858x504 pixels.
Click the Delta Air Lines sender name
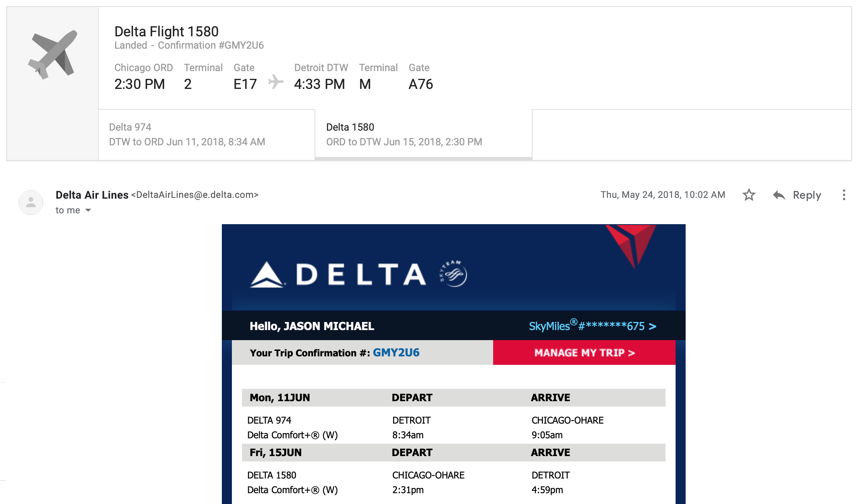[92, 195]
